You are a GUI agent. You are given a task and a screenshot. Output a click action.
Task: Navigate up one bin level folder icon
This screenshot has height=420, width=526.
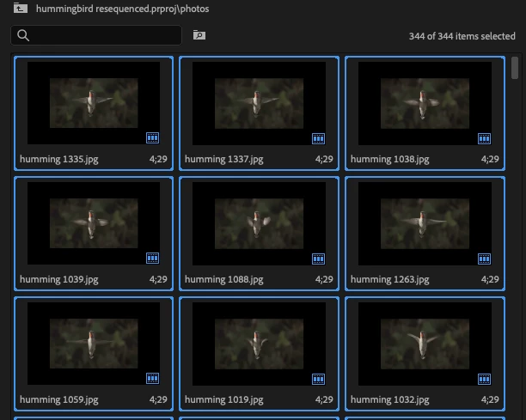[21, 8]
